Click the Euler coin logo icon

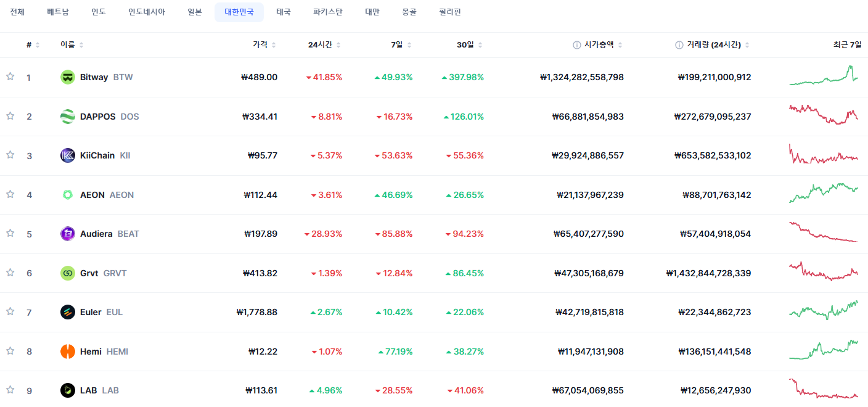tap(68, 312)
